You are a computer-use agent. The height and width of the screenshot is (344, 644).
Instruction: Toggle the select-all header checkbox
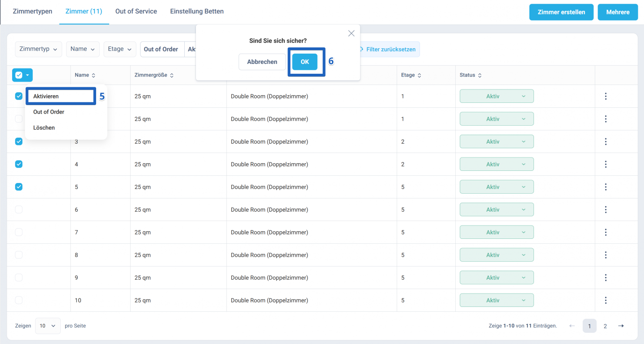pos(19,75)
